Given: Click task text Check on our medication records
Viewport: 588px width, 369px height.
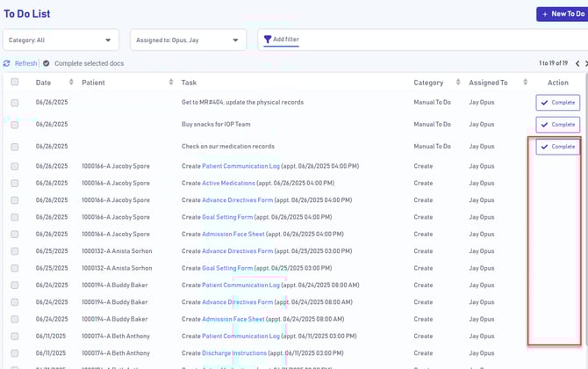Looking at the screenshot, I should point(228,147).
